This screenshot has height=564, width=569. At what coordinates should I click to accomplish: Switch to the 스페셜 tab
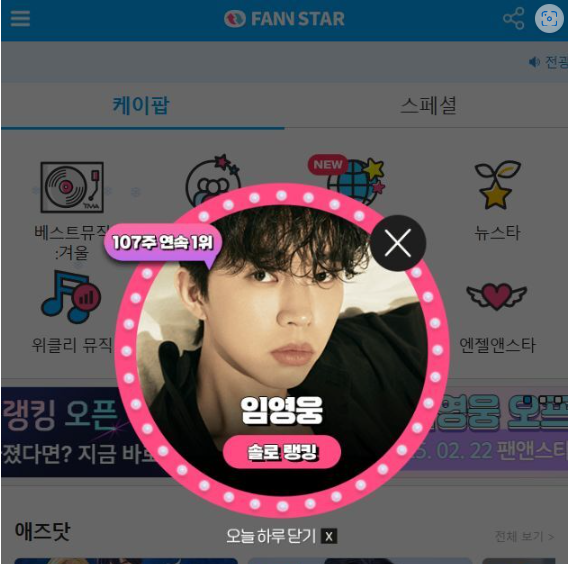[x=429, y=106]
